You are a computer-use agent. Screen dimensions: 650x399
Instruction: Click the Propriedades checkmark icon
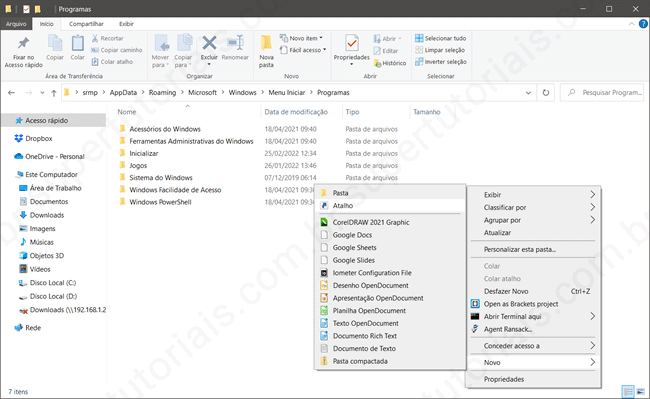point(352,43)
